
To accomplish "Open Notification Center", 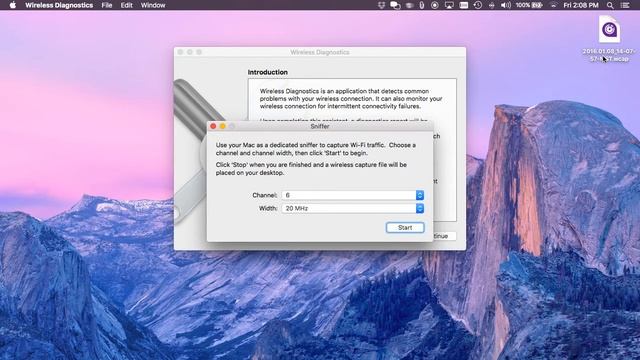I will coord(625,5).
